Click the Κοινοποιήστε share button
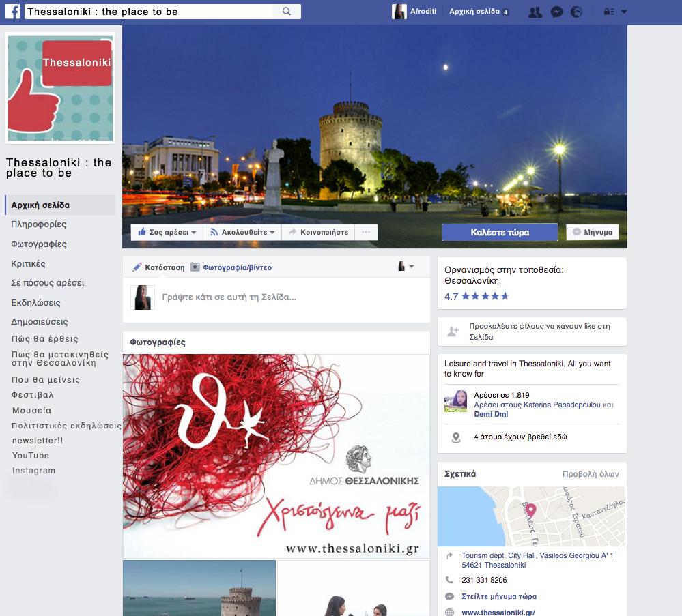Image resolution: width=682 pixels, height=616 pixels. [318, 232]
